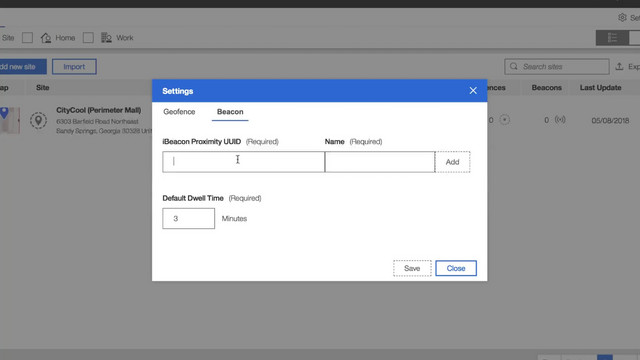Close the Settings dialog with X
Viewport: 640px width, 360px height.
(473, 91)
